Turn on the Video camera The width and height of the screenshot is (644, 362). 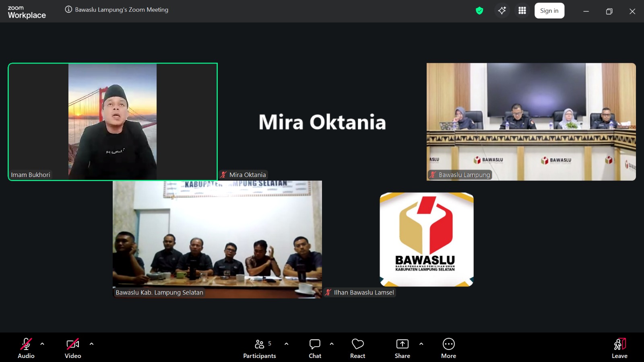tap(73, 348)
